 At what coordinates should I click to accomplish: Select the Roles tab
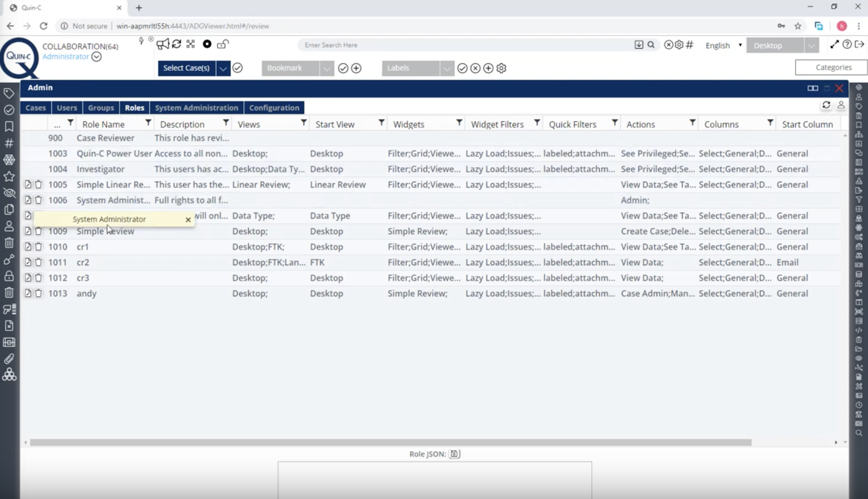coord(134,108)
